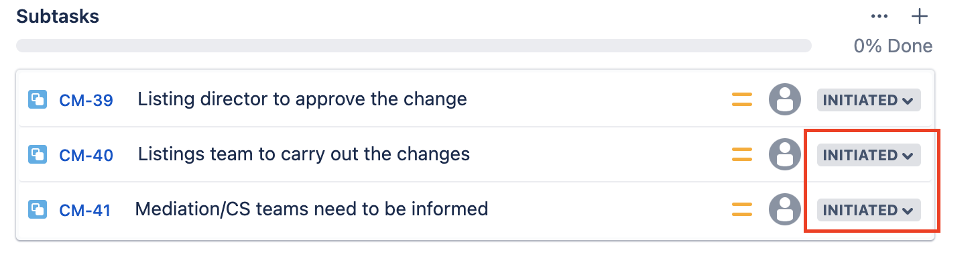
Task: Change the INITIATED status of CM-40
Action: (x=868, y=155)
